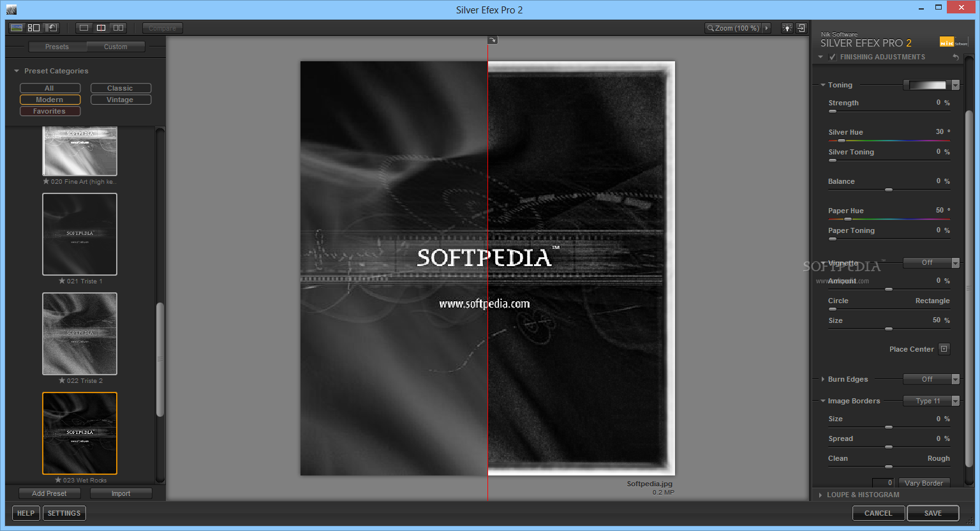This screenshot has width=980, height=531.
Task: Adjust Paper Hue slider
Action: 889,219
